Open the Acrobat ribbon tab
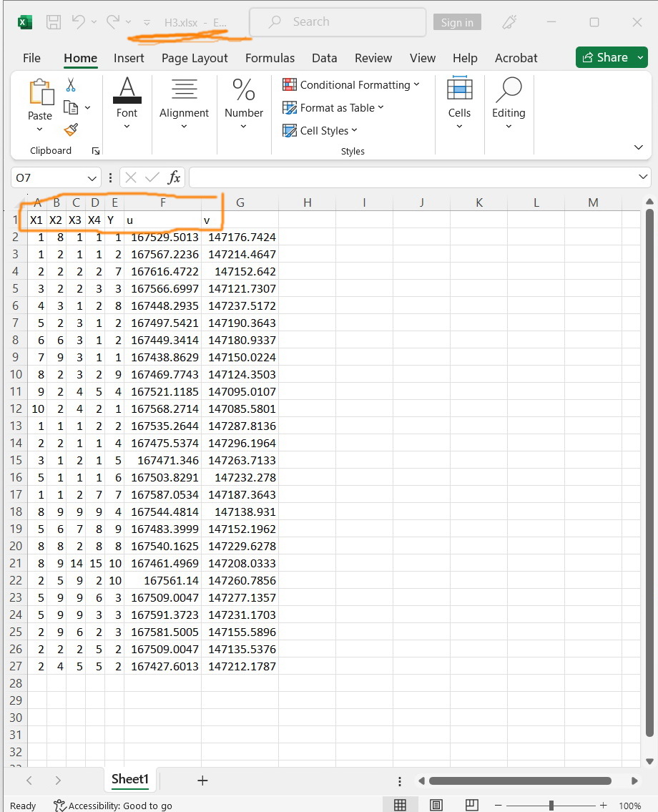The width and height of the screenshot is (658, 812). point(516,58)
